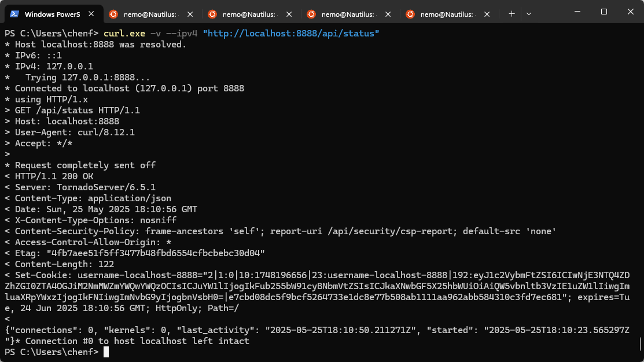
Task: Open a new tab with the plus button
Action: click(511, 14)
